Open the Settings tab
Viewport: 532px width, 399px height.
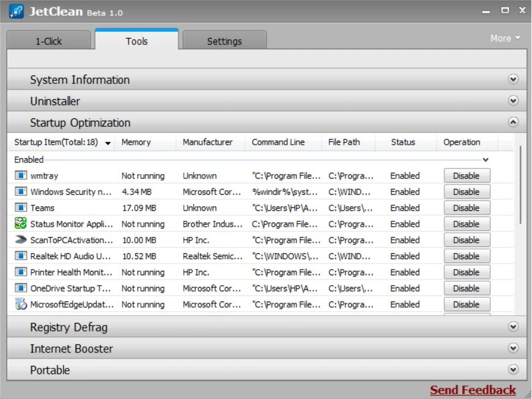224,40
